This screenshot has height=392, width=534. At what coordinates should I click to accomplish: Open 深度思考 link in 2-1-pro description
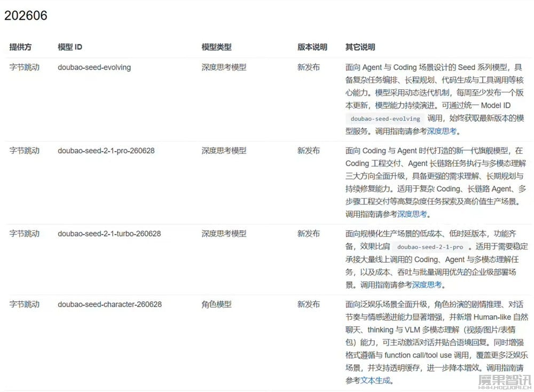[x=412, y=214]
